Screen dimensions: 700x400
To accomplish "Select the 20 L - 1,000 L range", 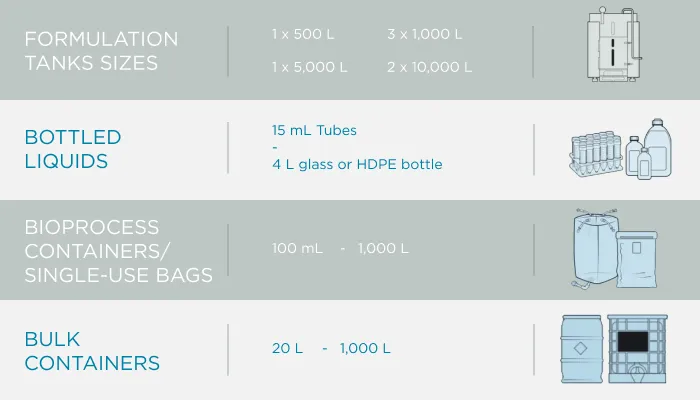I will point(331,348).
